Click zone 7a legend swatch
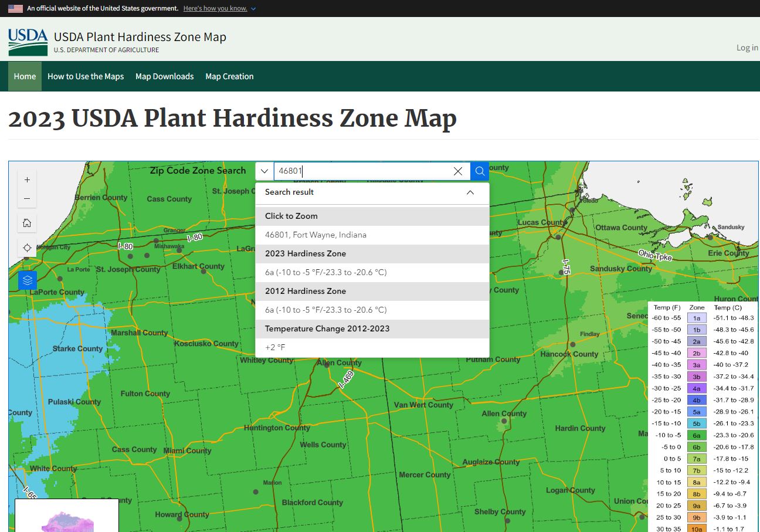 coord(697,459)
